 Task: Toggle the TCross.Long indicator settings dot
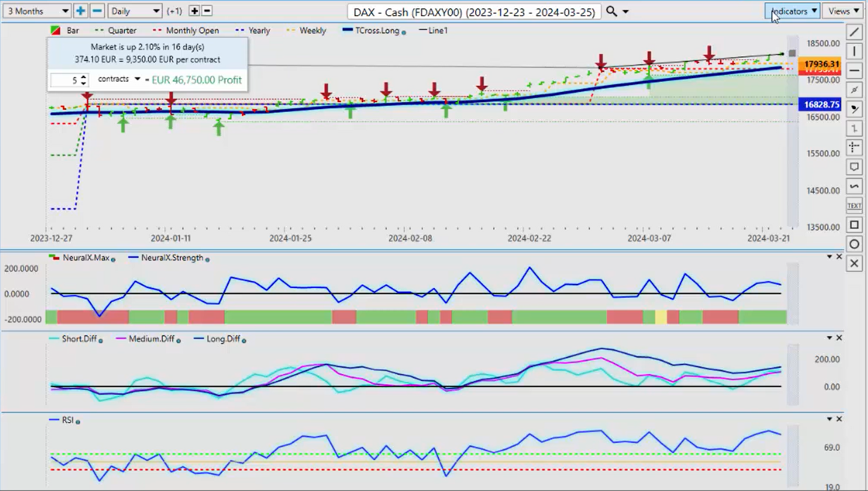tap(404, 32)
